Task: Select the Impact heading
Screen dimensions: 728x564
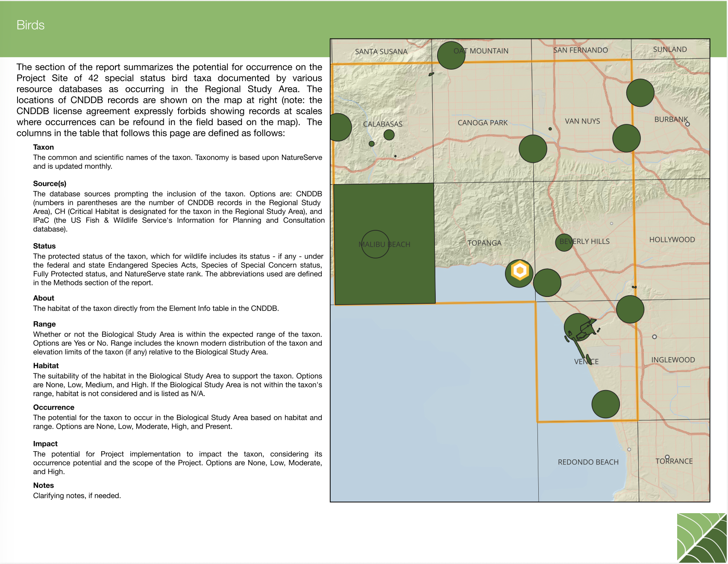Action: (45, 444)
